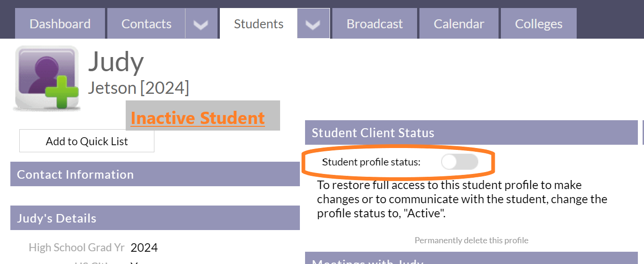Image resolution: width=644 pixels, height=264 pixels.
Task: Click the High School Grad Yr value 2024
Action: [144, 247]
